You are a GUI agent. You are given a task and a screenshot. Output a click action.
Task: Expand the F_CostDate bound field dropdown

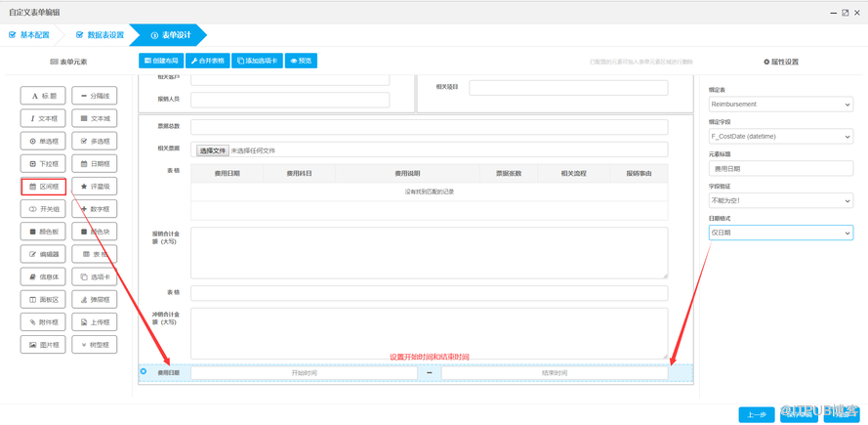(780, 137)
